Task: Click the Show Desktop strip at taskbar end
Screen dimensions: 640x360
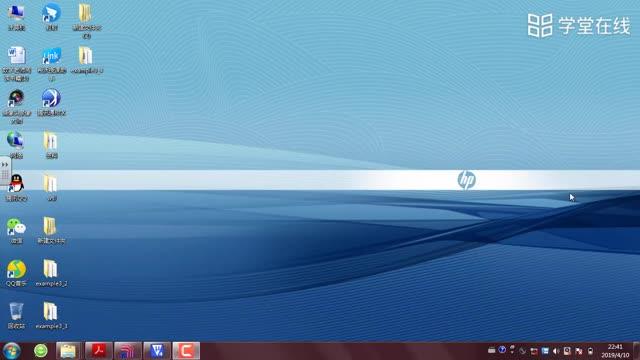Action: 637,351
